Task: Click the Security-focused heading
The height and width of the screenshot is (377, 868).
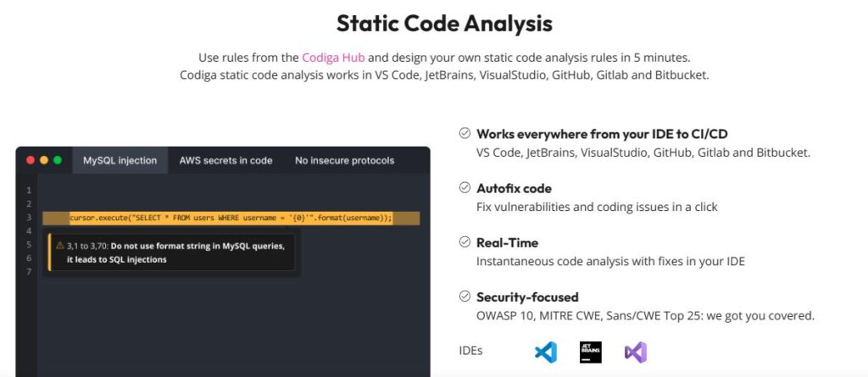Action: [x=527, y=297]
